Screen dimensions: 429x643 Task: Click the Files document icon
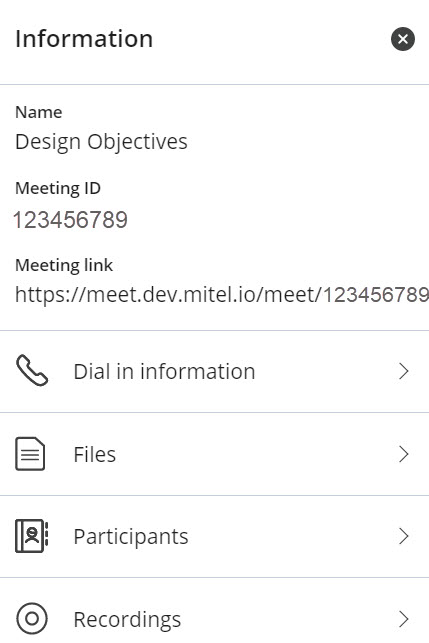(x=30, y=454)
